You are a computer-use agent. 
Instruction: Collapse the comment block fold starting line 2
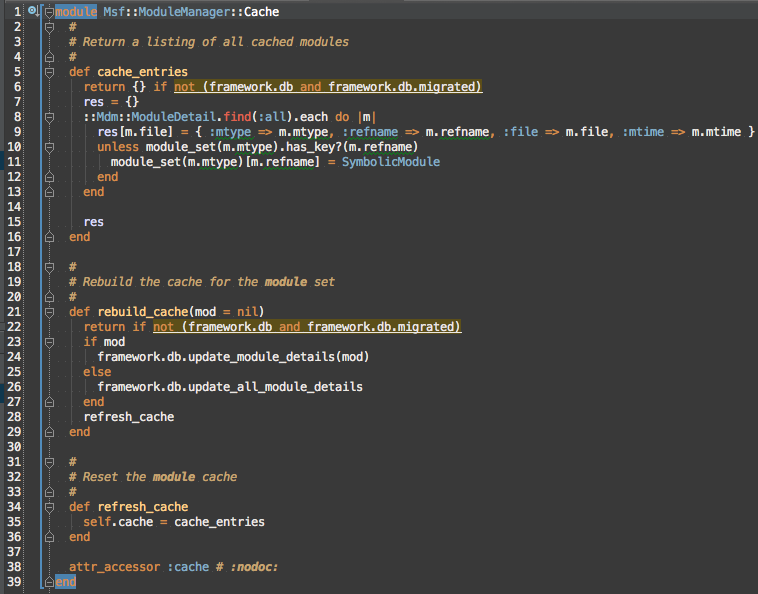tap(49, 27)
